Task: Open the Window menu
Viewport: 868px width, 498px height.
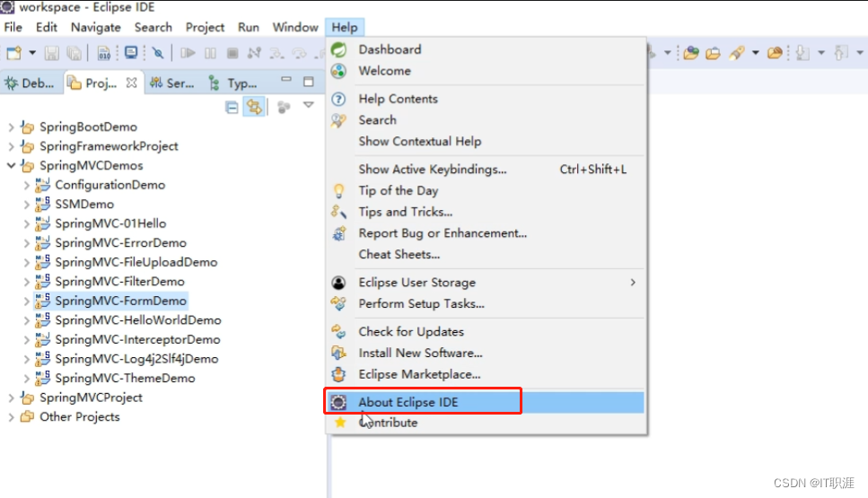Action: pos(295,27)
